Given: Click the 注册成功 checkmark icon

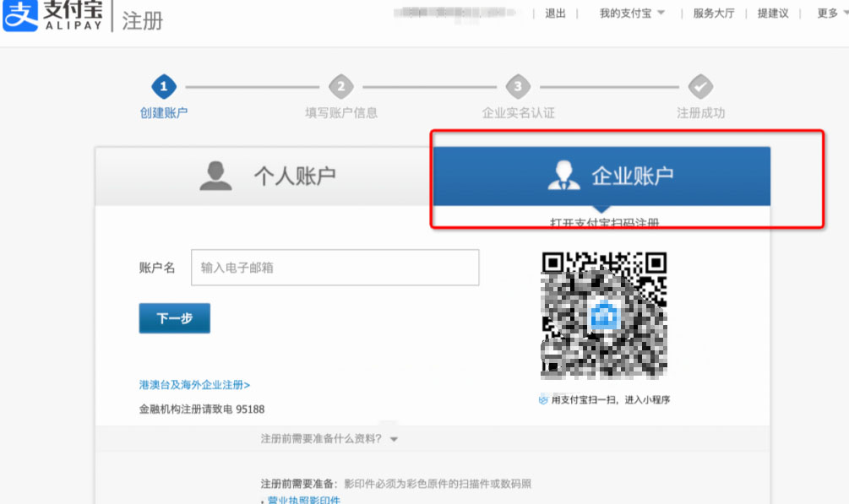Looking at the screenshot, I should coord(699,85).
